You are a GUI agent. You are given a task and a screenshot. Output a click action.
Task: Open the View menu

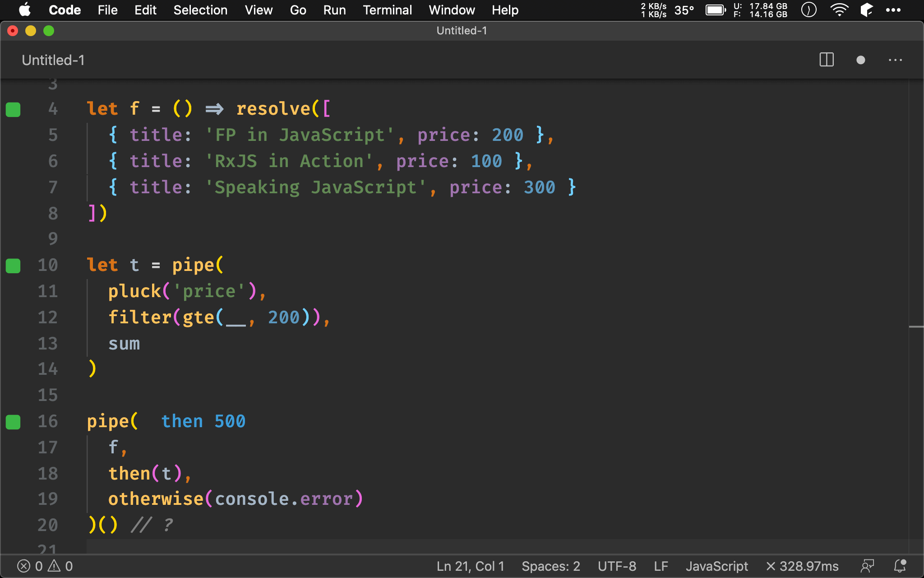(259, 10)
